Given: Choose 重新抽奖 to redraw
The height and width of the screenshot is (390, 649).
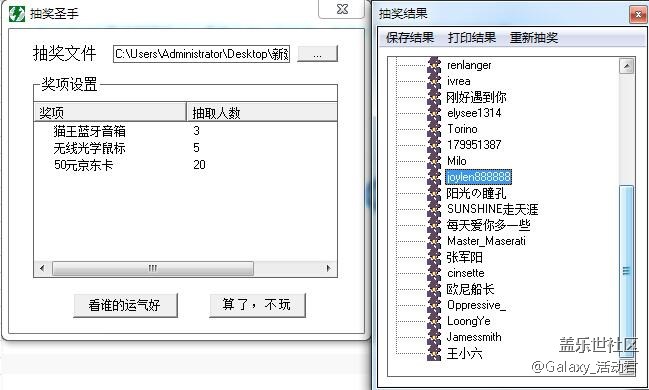Looking at the screenshot, I should 534,38.
